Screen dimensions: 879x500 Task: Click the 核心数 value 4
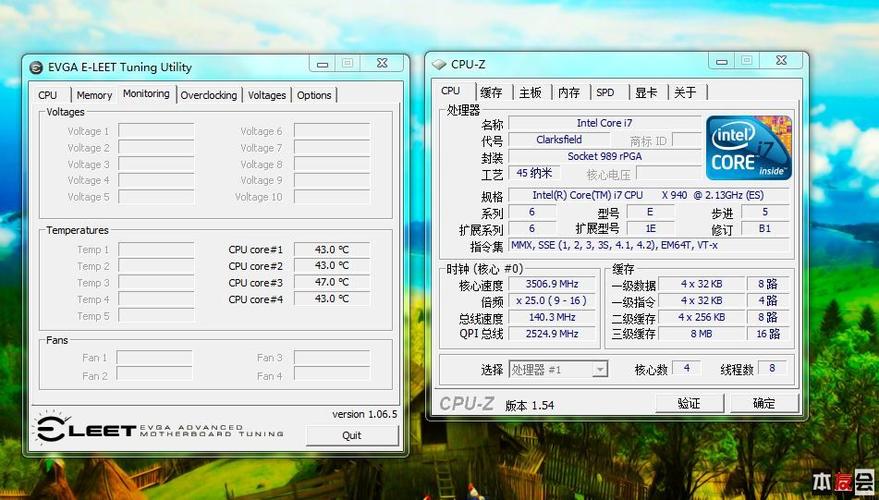point(686,368)
